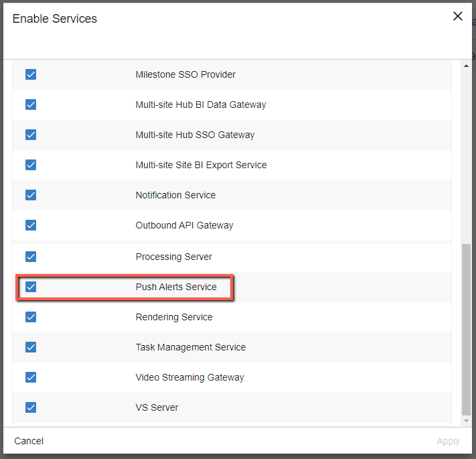Screen dimensions: 476x459
Task: Click the scrollbar down arrow
Action: (466, 421)
